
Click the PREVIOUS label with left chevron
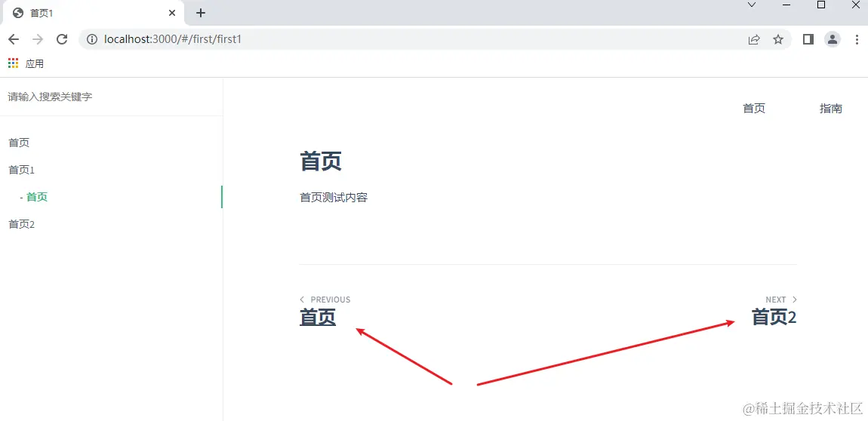[x=325, y=300]
